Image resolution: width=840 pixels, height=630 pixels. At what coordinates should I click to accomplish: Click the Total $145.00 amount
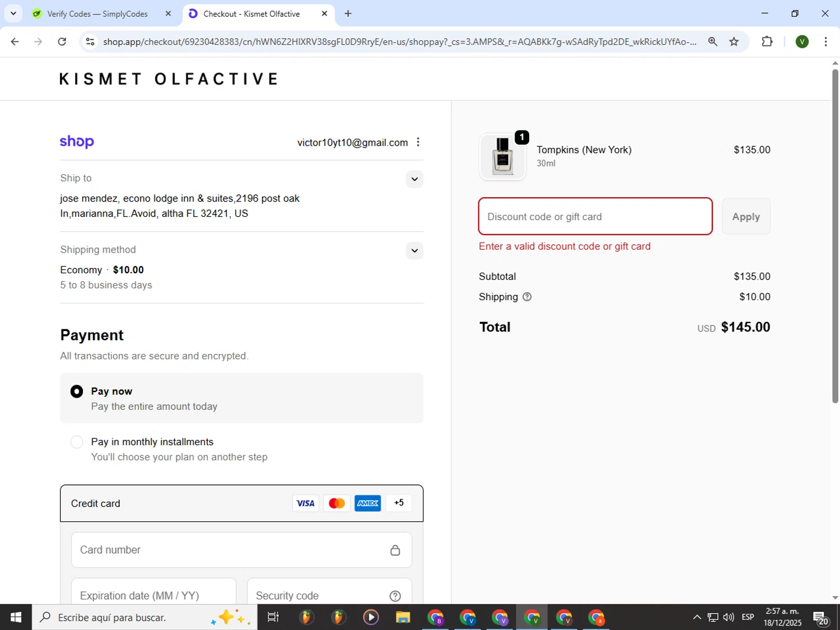point(745,327)
